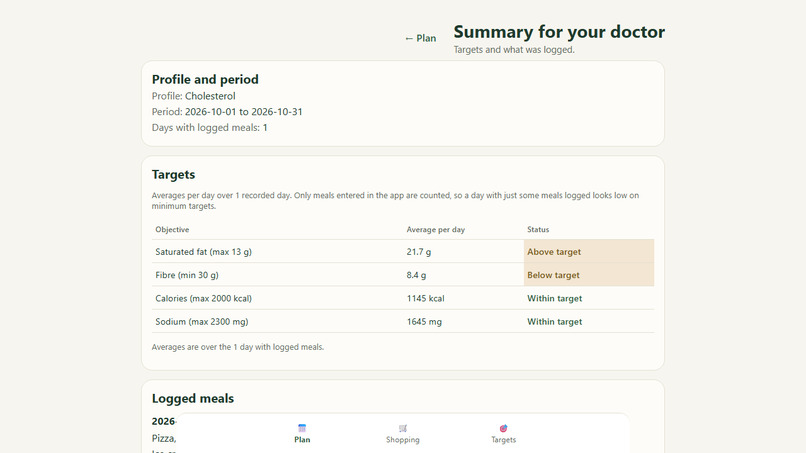Open the Plan tab calendar icon
Viewport: 806px width, 453px height.
302,428
